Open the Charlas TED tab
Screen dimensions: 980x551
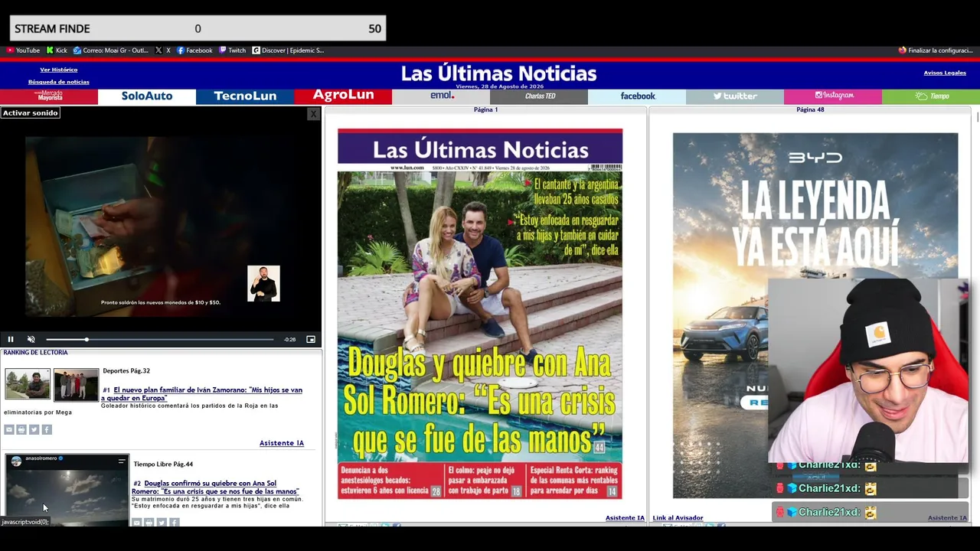click(x=539, y=96)
